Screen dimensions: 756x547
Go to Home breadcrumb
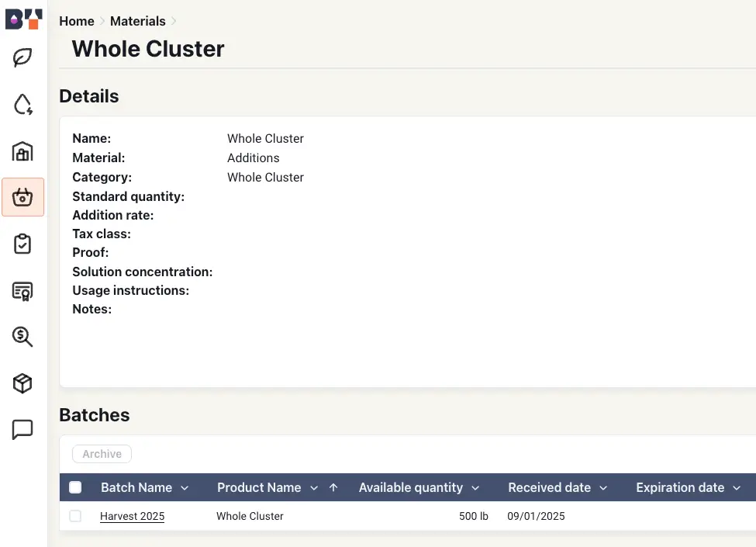point(77,21)
